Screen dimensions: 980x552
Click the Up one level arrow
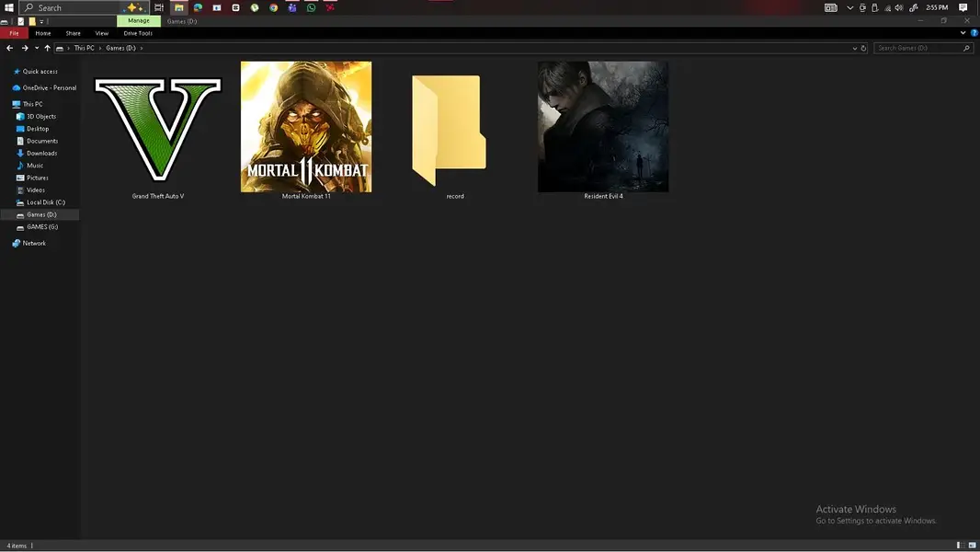pos(48,48)
